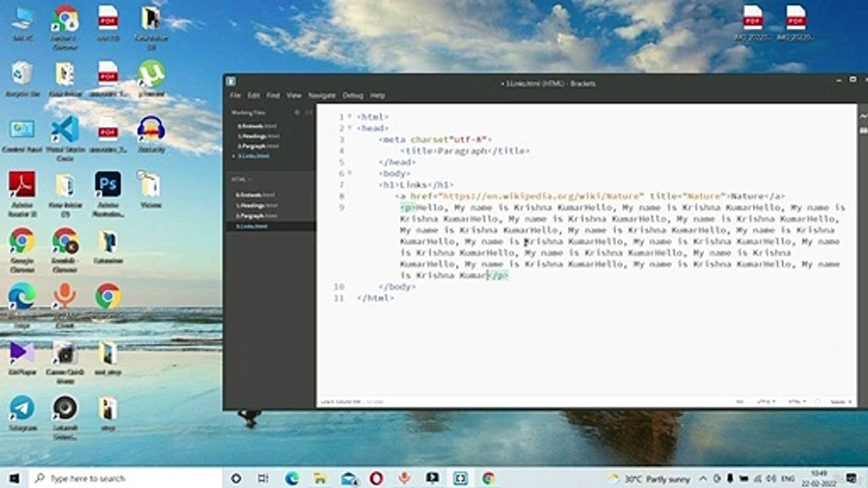
Task: Click the linting status circle in status bar
Action: coord(818,402)
